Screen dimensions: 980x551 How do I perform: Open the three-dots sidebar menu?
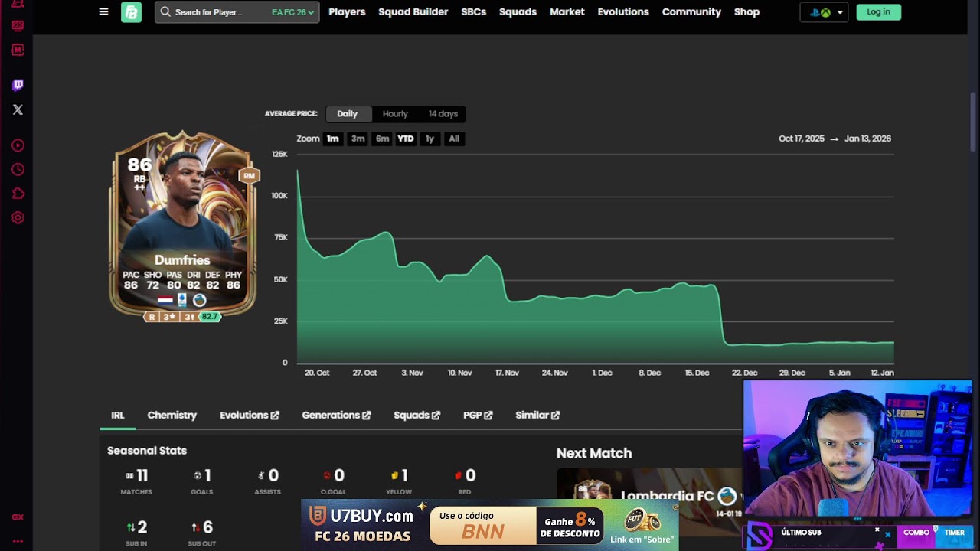(x=18, y=541)
